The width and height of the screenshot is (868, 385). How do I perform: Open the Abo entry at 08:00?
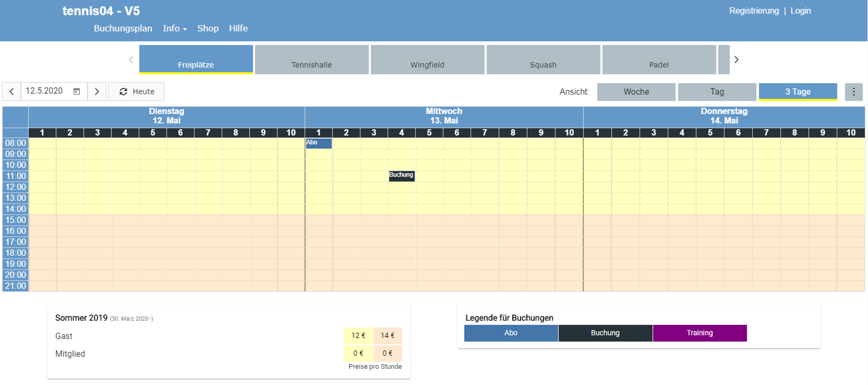318,143
